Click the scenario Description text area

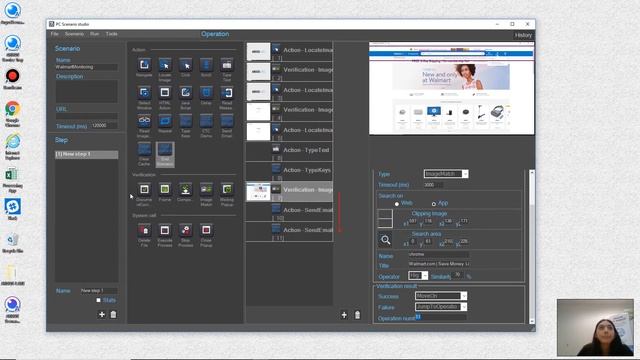[x=87, y=91]
